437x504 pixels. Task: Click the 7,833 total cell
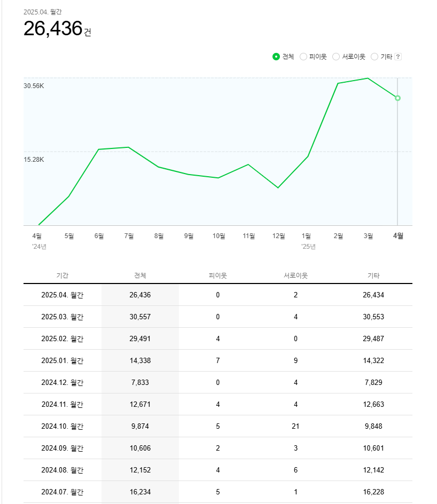140,382
